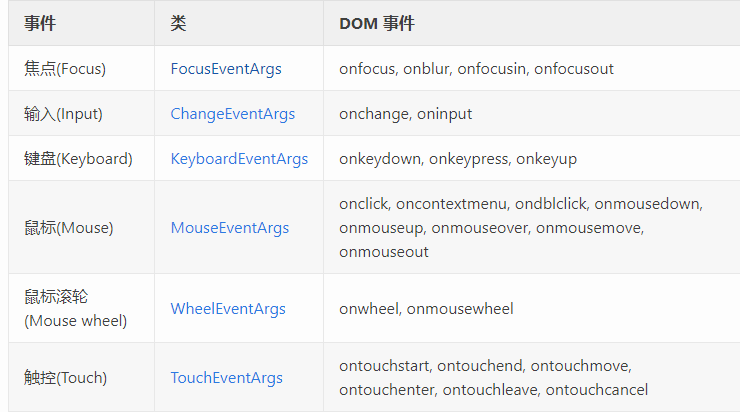
Task: Click the onwheel, onmousewheel text
Action: pos(426,309)
